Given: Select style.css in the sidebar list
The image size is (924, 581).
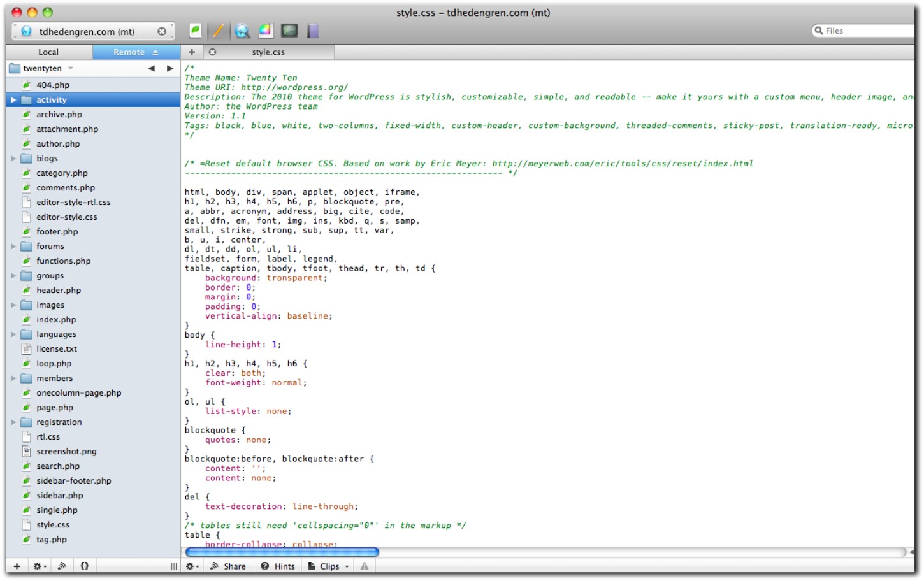Looking at the screenshot, I should pyautogui.click(x=93, y=525).
